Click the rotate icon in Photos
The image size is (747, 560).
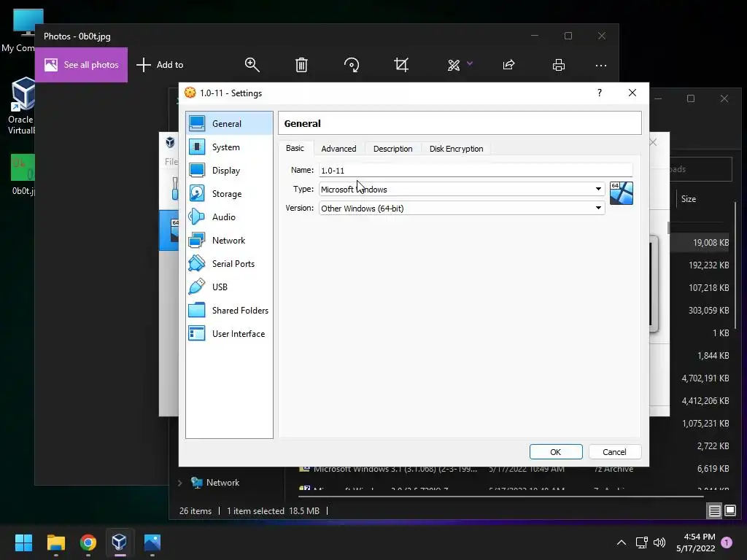352,65
